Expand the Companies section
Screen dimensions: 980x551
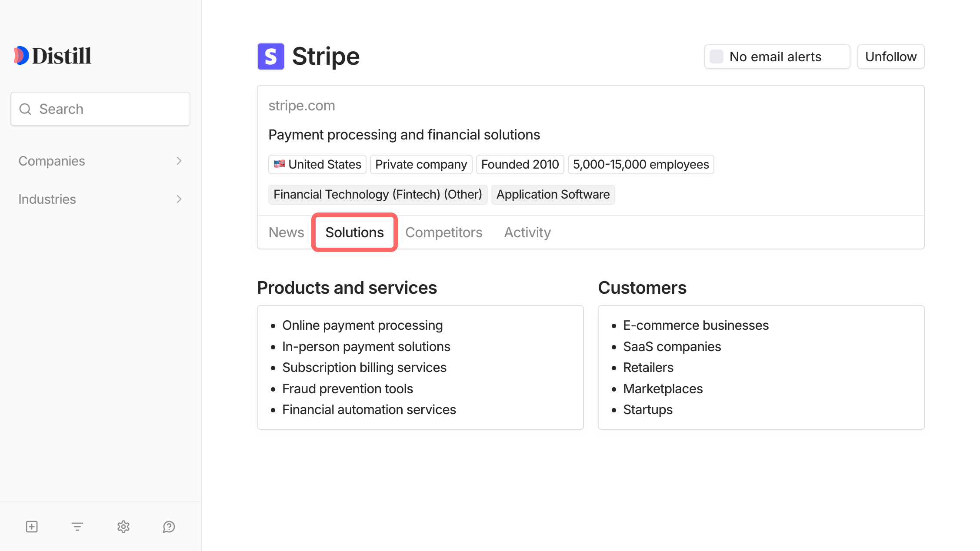click(x=52, y=161)
